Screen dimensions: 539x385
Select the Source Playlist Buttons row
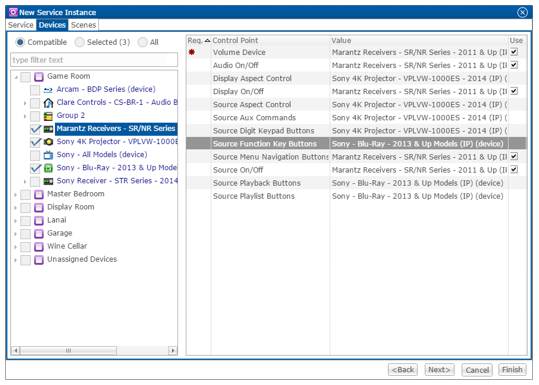click(x=356, y=196)
